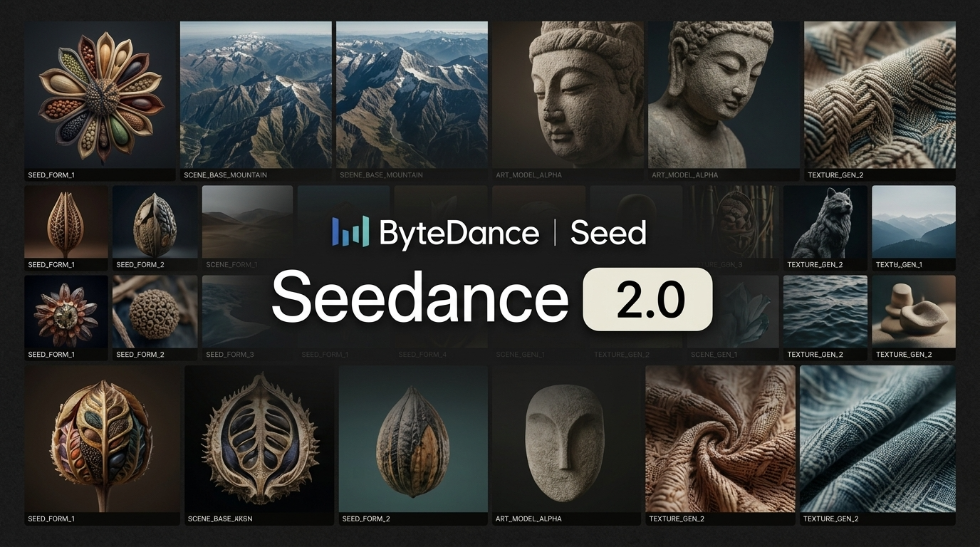The height and width of the screenshot is (547, 980).
Task: Select the oval seed on teal background
Action: click(413, 439)
